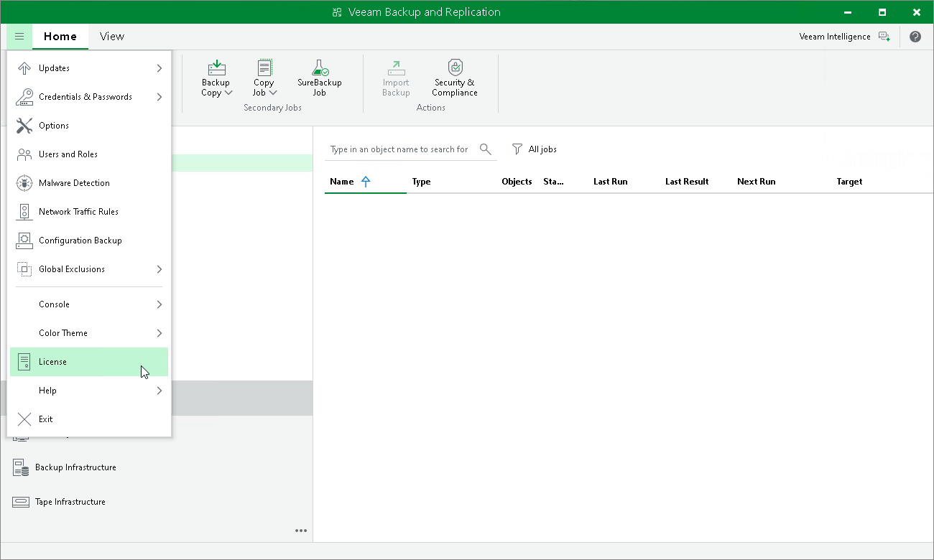Sort by the Next Run column header
The height and width of the screenshot is (560, 934).
[x=757, y=182]
